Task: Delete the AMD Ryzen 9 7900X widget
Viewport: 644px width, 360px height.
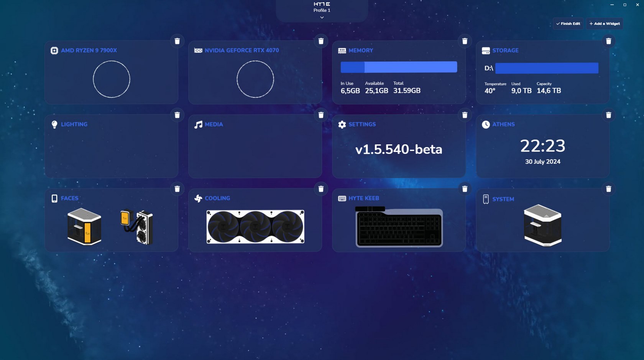Action: (177, 41)
